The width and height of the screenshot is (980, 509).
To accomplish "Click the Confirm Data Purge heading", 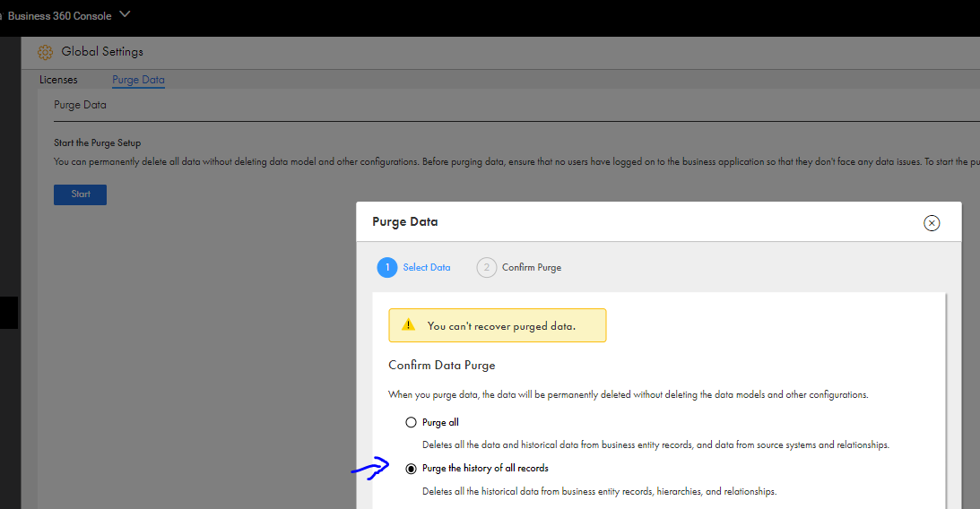I will (x=442, y=366).
